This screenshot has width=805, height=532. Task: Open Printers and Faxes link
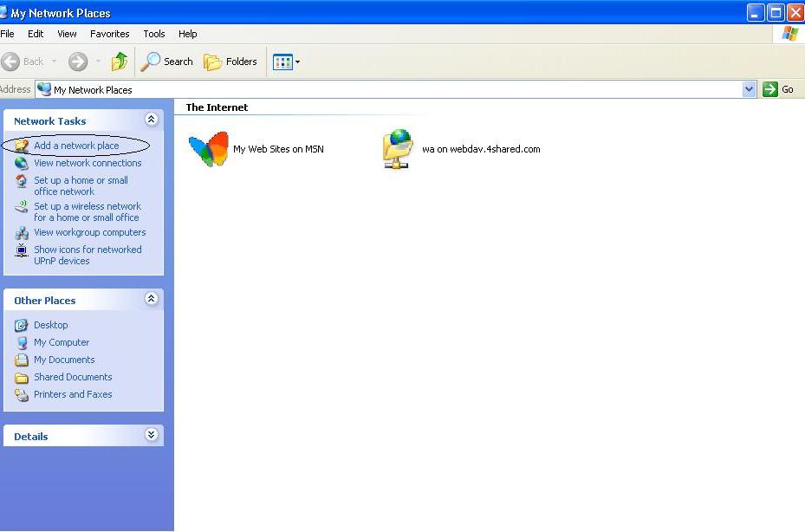(x=73, y=395)
